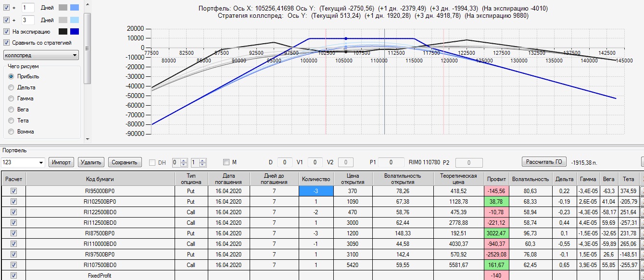Click the days input field showing 3
This screenshot has width=644, height=280.
coord(27,20)
